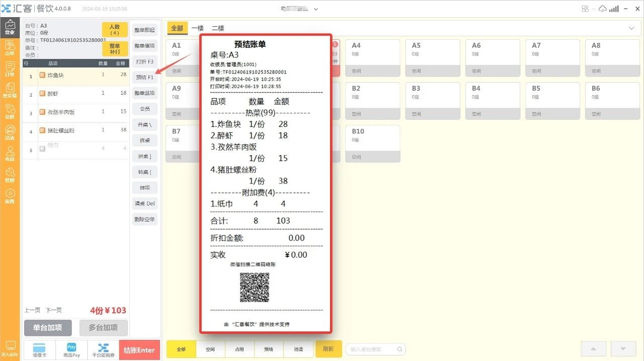Screen dimensions: 644x361
Task: Pick the 平台团购券 group-buy voucher icon
Action: coord(104,349)
